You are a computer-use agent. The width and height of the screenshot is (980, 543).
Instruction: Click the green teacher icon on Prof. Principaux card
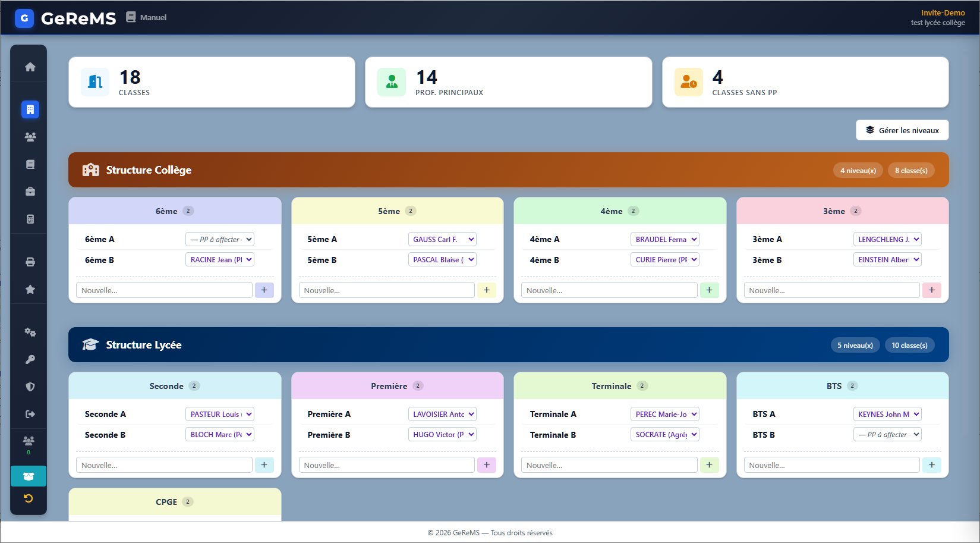(392, 82)
